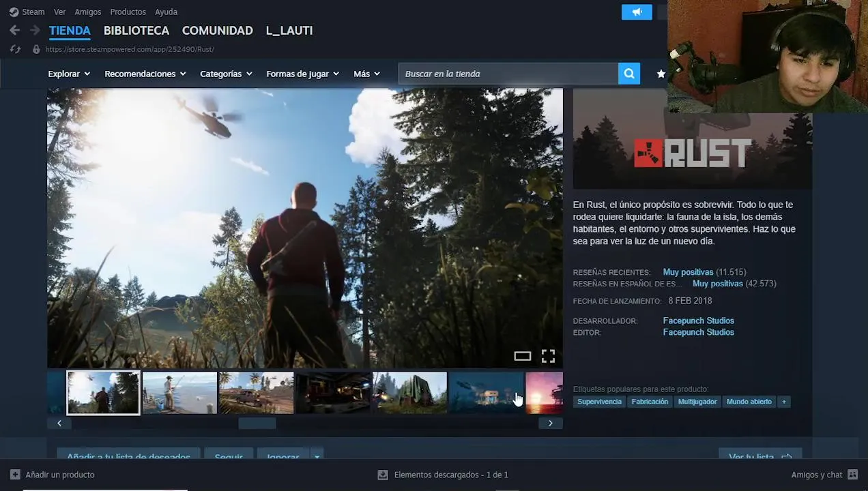This screenshot has height=491, width=868.
Task: Open Facepunch Studios editor link
Action: click(x=699, y=332)
